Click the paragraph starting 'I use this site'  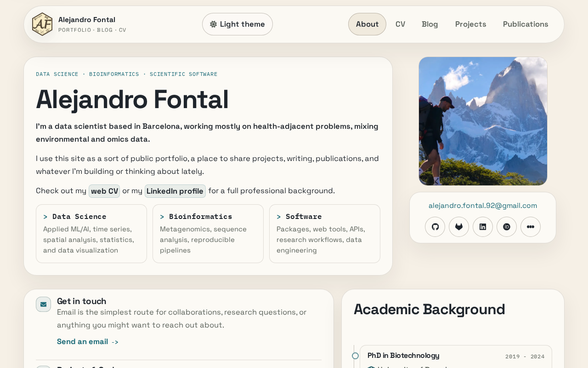[207, 165]
